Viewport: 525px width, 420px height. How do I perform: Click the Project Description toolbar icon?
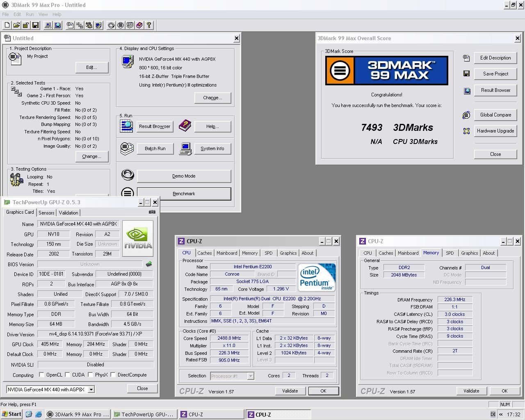pyautogui.click(x=70, y=25)
